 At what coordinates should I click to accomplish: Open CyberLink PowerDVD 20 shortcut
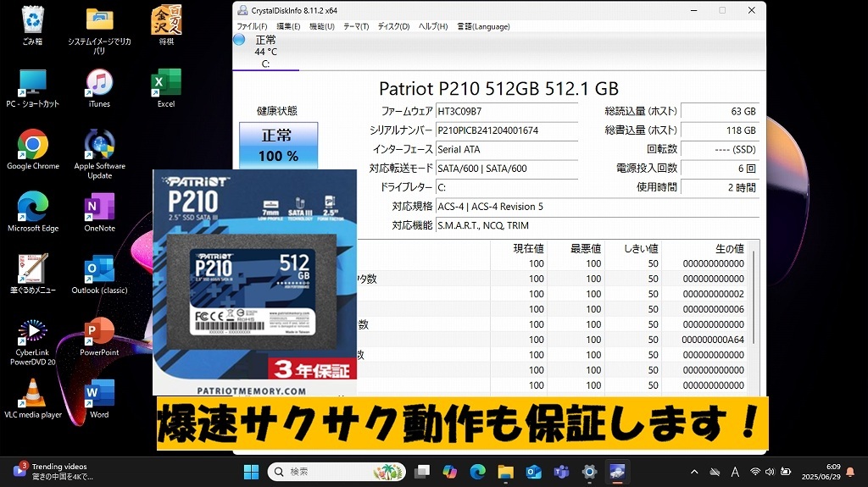coord(33,342)
